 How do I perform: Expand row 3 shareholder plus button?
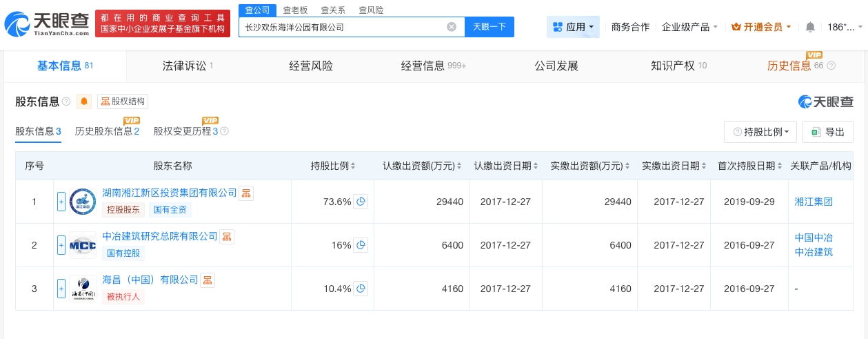pos(61,289)
